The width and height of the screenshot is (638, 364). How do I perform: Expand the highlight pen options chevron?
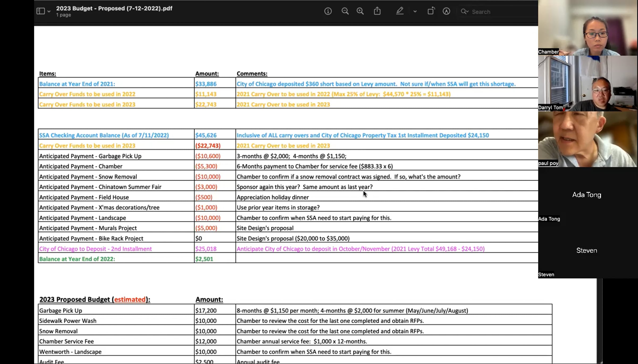[x=415, y=11]
